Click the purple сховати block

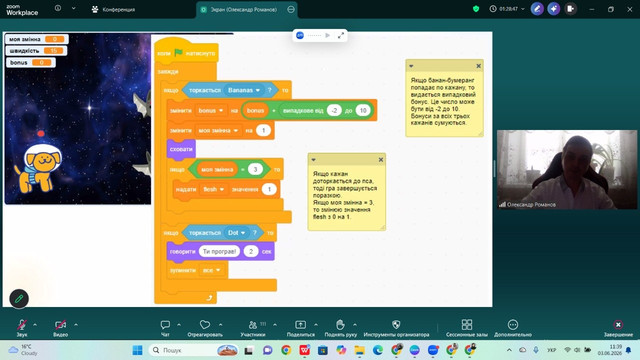point(181,149)
